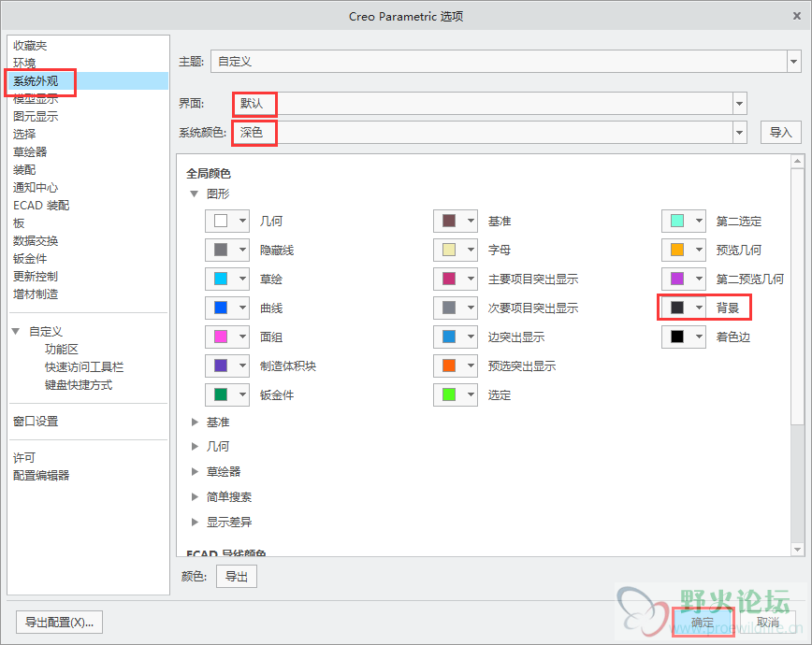Collapse the 图形 section

(x=195, y=194)
